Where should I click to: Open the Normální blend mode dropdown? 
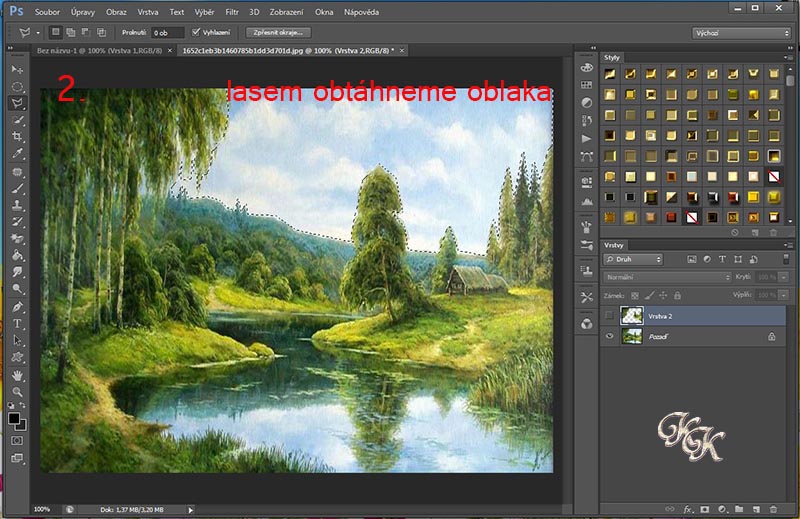click(667, 277)
